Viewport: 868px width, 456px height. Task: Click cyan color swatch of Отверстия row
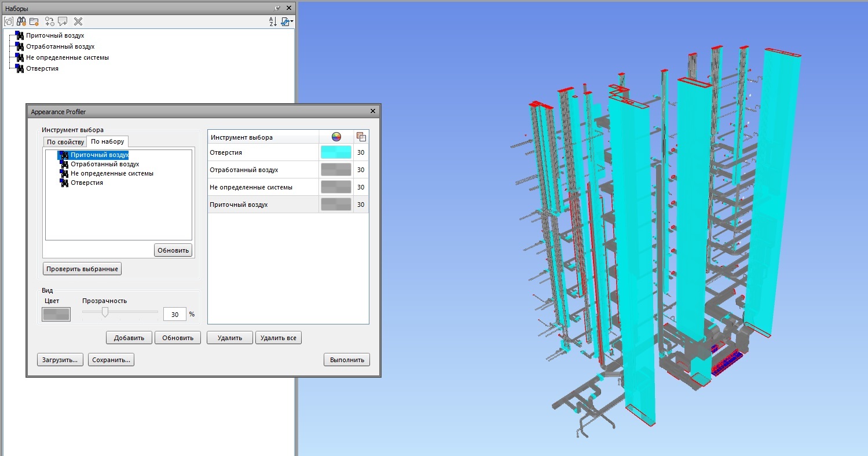pyautogui.click(x=336, y=152)
